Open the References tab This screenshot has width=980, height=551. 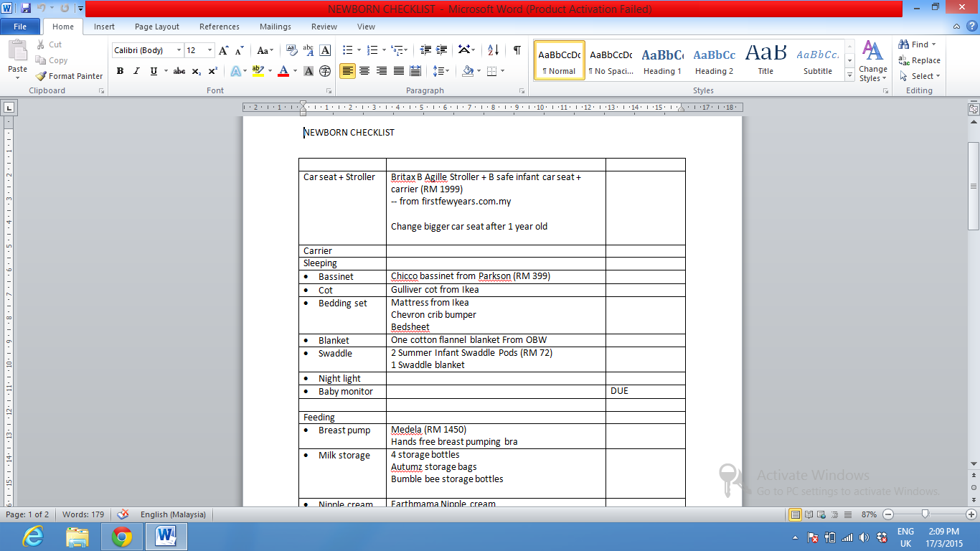click(220, 27)
